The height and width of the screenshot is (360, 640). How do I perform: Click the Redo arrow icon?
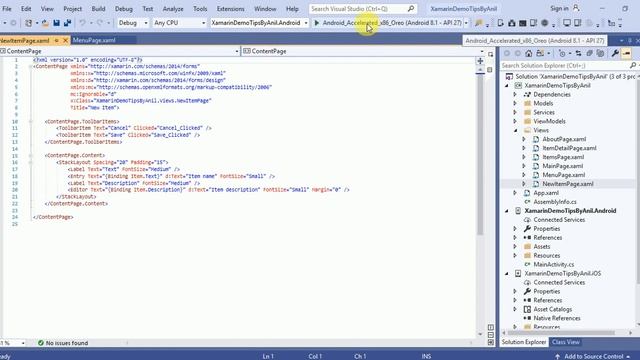click(100, 23)
